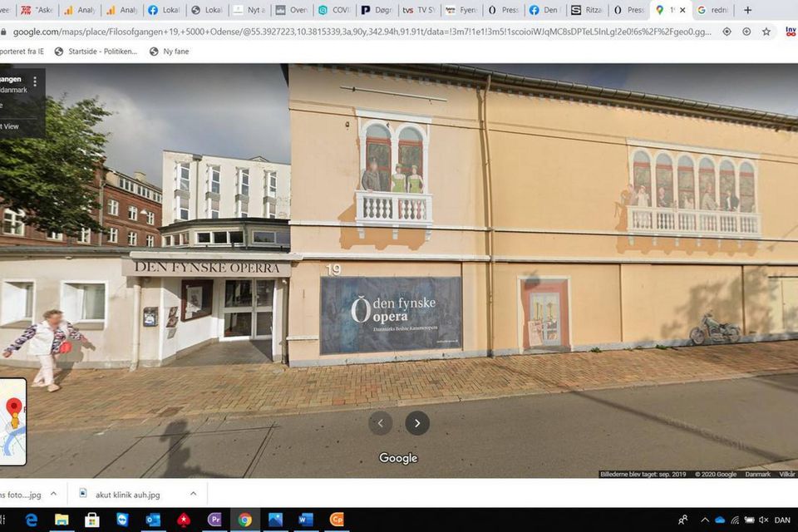Image resolution: width=798 pixels, height=532 pixels.
Task: Open Adobe Captivate from the taskbar
Action: 337,520
